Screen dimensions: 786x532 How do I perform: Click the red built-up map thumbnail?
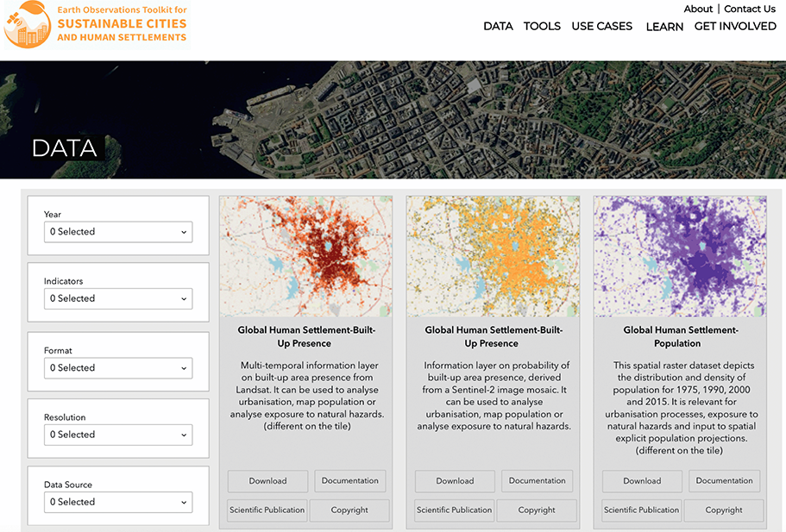[305, 256]
